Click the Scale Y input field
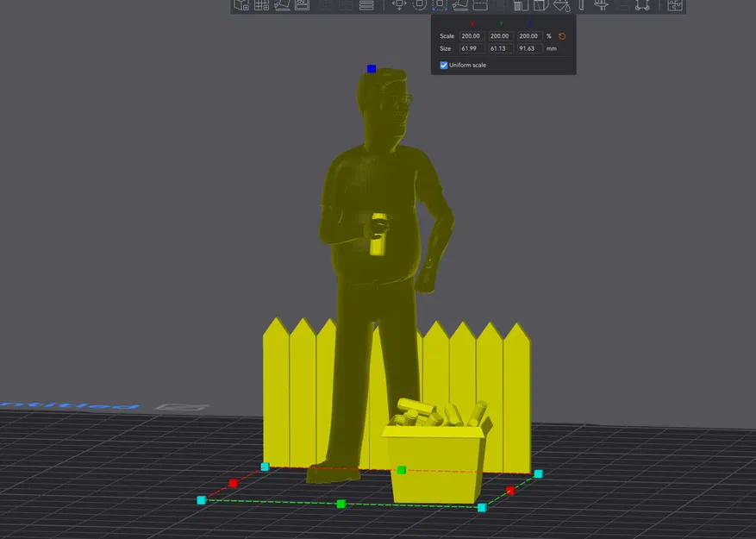 click(501, 36)
